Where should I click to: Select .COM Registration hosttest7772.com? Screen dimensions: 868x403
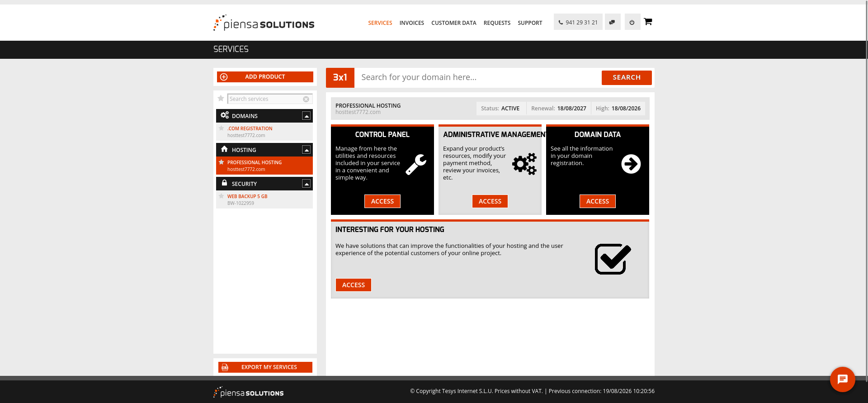tap(264, 132)
